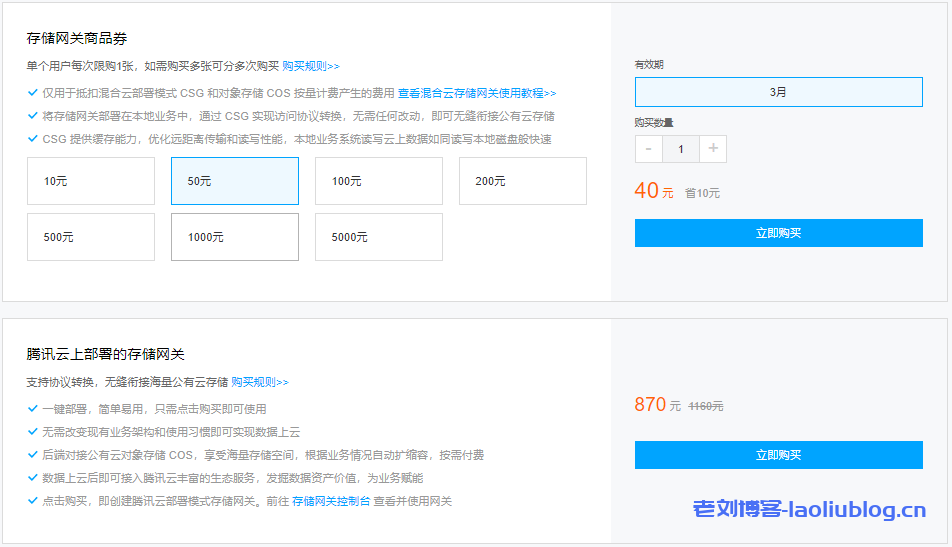Select the 3月 validity period
The height and width of the screenshot is (547, 952).
coord(778,92)
